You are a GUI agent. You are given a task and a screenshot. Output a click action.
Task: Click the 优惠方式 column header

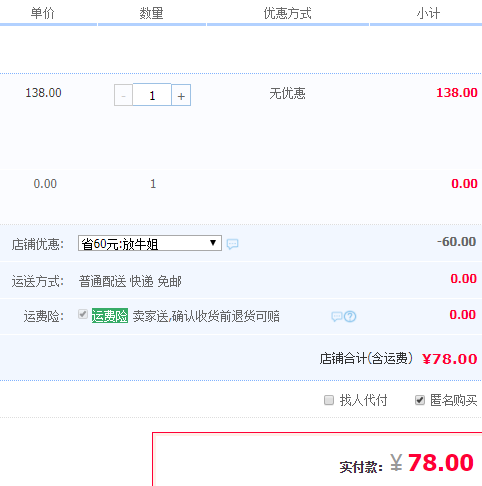tap(287, 14)
